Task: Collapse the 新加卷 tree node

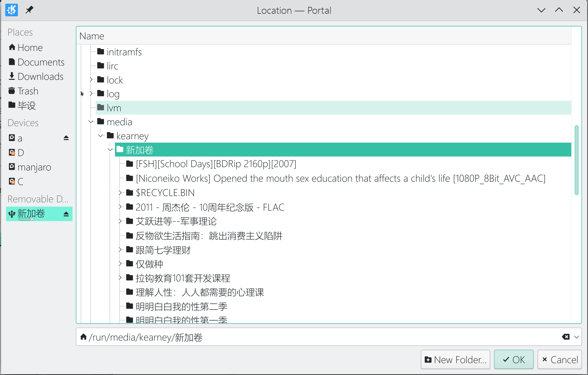Action: (x=110, y=150)
